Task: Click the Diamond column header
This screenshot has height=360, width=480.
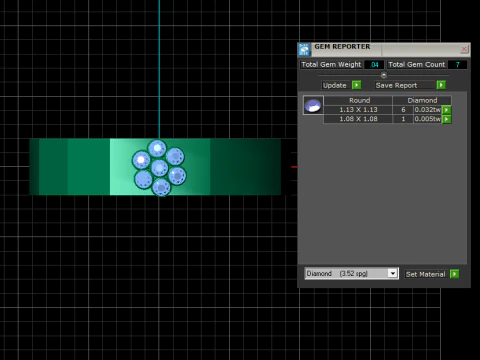Action: 422,100
